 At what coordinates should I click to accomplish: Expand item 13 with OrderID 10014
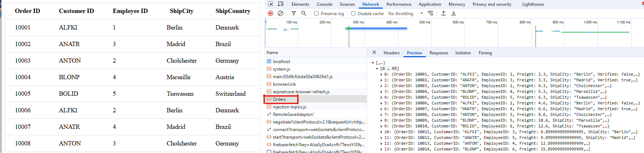381,149
